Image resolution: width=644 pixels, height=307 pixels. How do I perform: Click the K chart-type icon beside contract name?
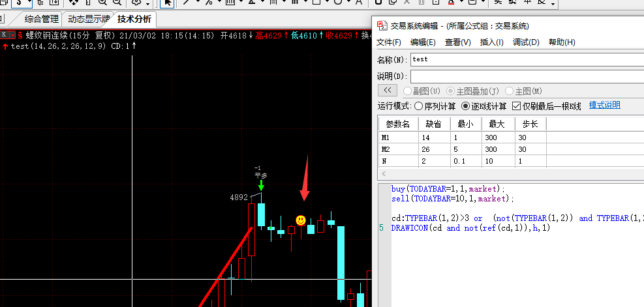coord(4,35)
